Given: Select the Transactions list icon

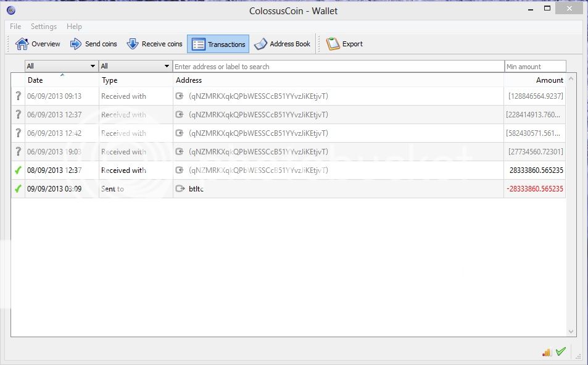Looking at the screenshot, I should (x=199, y=44).
